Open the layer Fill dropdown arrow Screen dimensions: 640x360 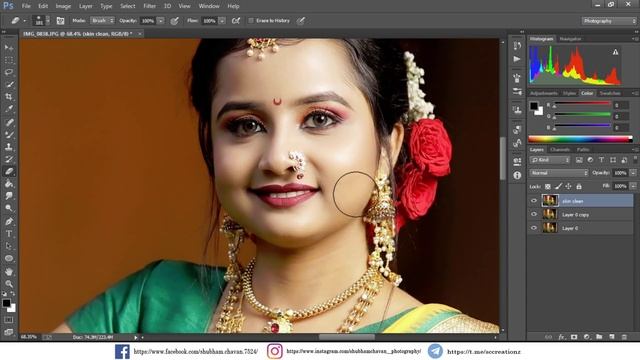(x=633, y=186)
